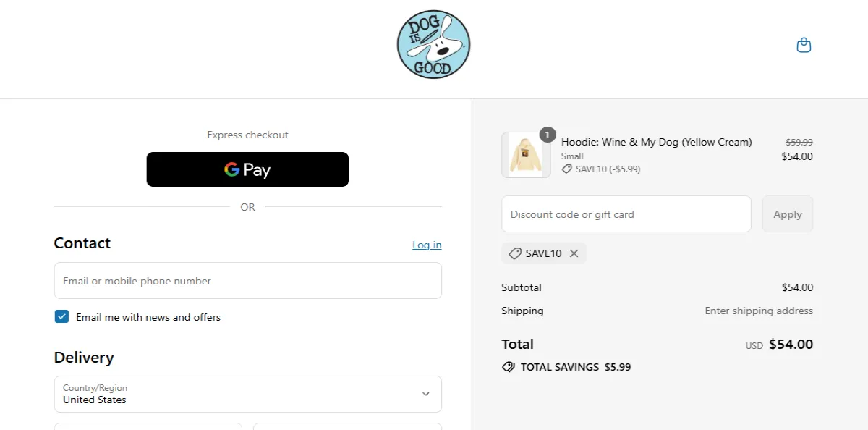
Task: Click the discount tag icon beside SAVE10 savings
Action: click(566, 168)
